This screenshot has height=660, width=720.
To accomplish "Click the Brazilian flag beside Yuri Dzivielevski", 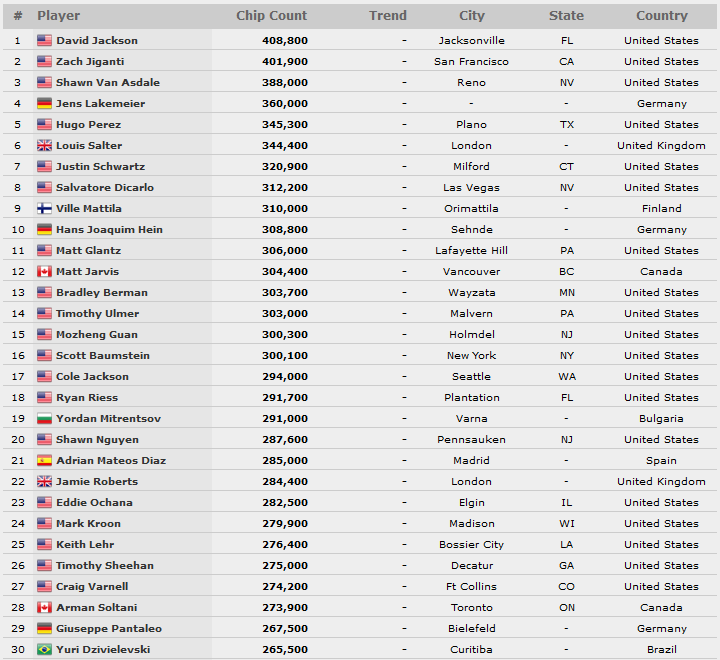I will click(44, 649).
